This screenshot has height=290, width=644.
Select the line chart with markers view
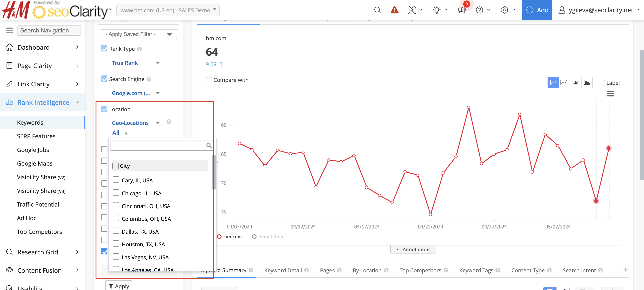click(x=553, y=83)
